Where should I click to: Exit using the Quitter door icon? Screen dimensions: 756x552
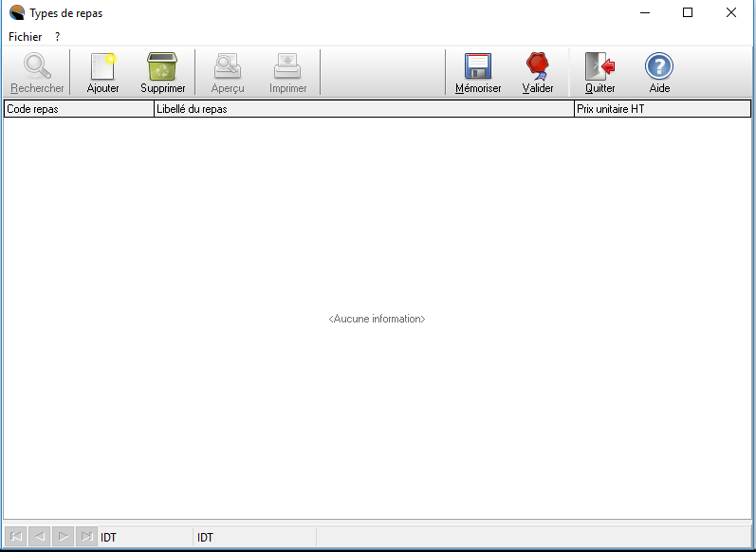point(599,67)
